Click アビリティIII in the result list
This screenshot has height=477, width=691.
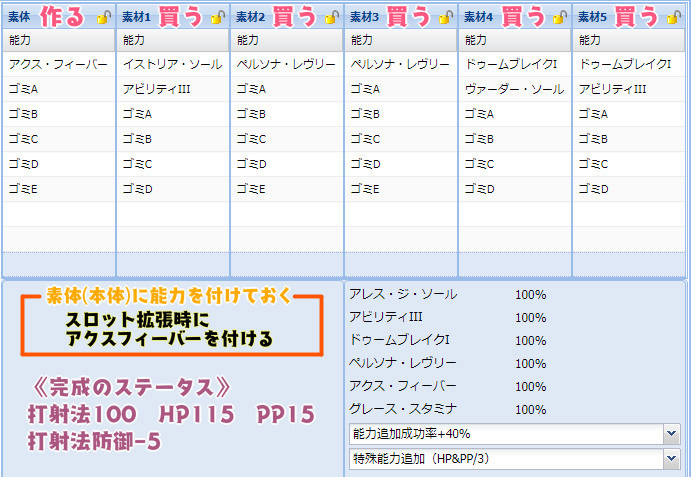386,317
